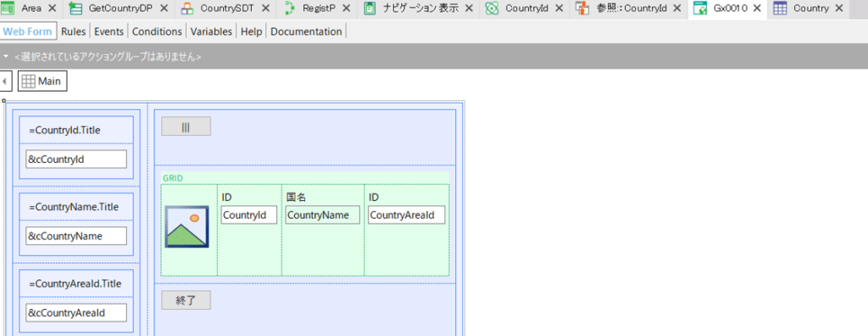
Task: Click the Area tab table icon
Action: (x=8, y=8)
